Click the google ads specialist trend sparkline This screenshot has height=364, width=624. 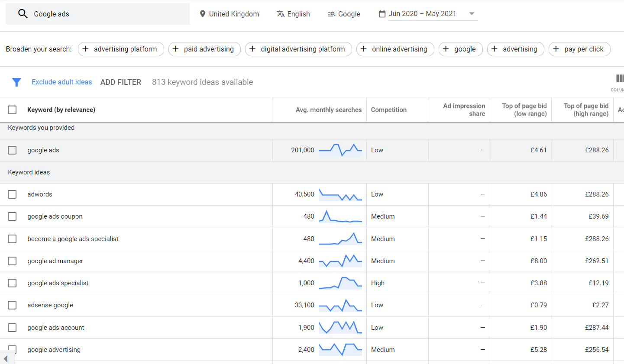tap(340, 283)
